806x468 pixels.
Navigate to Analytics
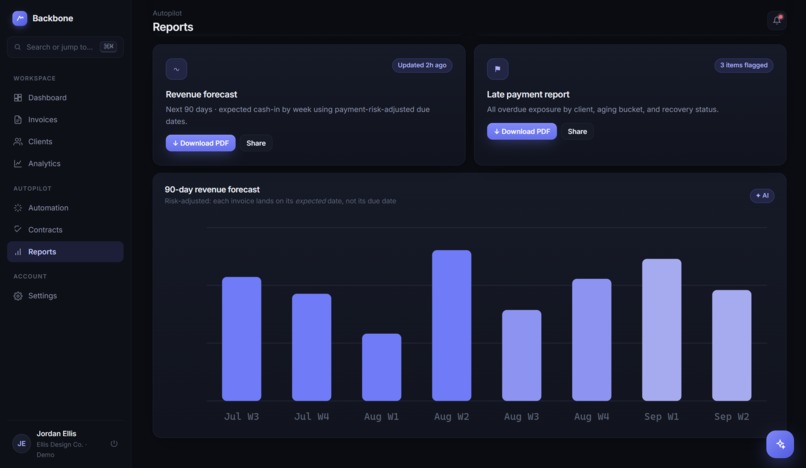point(65,164)
